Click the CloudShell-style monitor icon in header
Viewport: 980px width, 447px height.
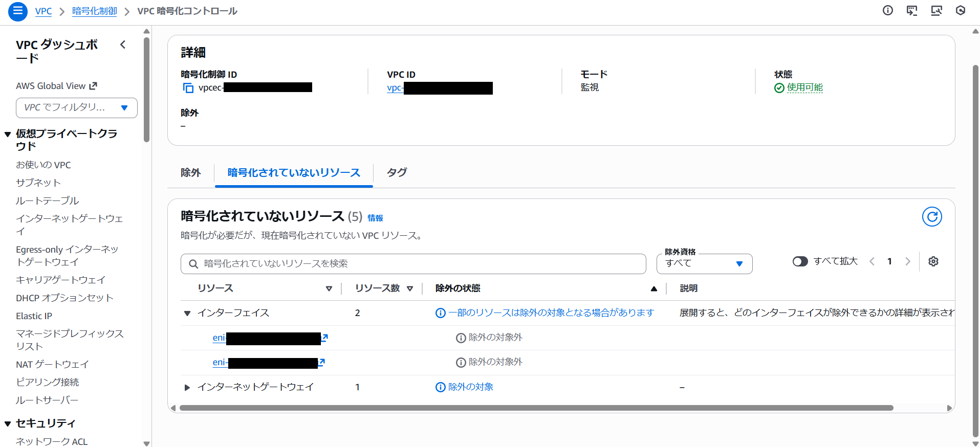coord(912,11)
